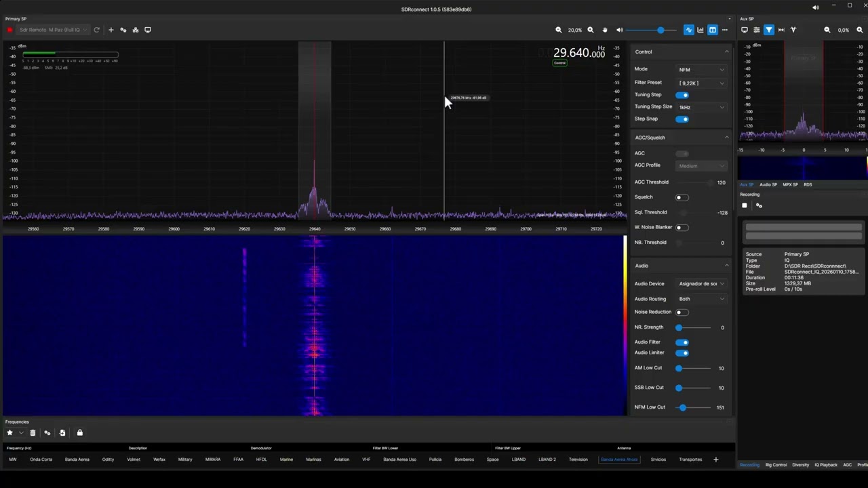Open the network connections icon in Primary SP toolbar
868x488 pixels.
136,30
